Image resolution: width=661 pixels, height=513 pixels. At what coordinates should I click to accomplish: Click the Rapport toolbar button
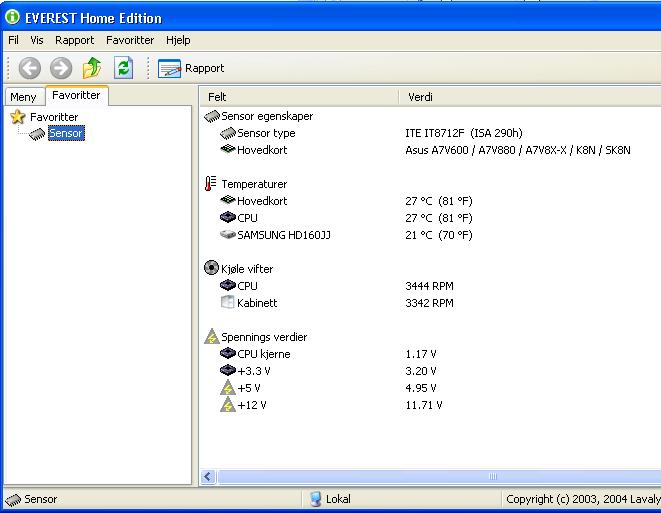(x=191, y=68)
